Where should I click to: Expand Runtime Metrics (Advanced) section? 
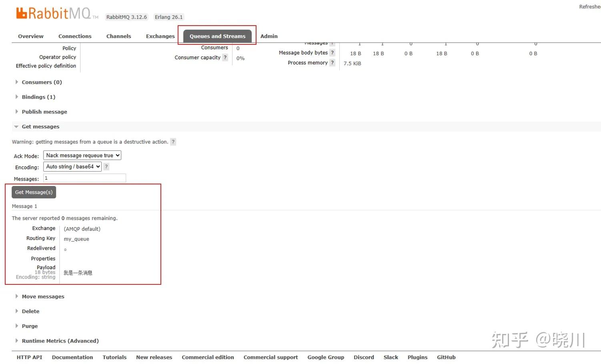(60, 341)
